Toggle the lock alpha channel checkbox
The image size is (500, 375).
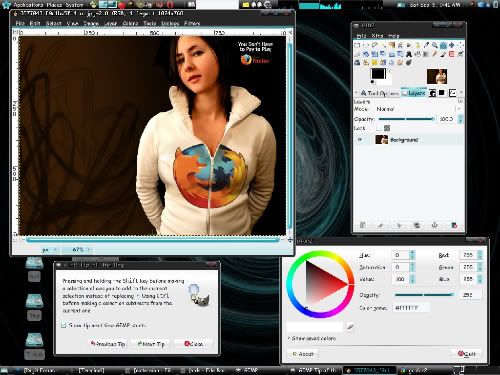click(379, 128)
